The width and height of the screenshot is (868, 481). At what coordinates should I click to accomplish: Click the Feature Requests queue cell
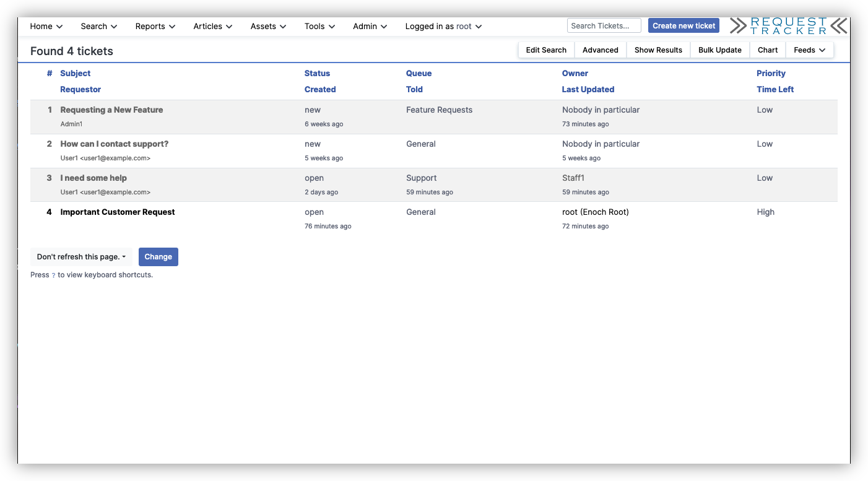pos(439,110)
